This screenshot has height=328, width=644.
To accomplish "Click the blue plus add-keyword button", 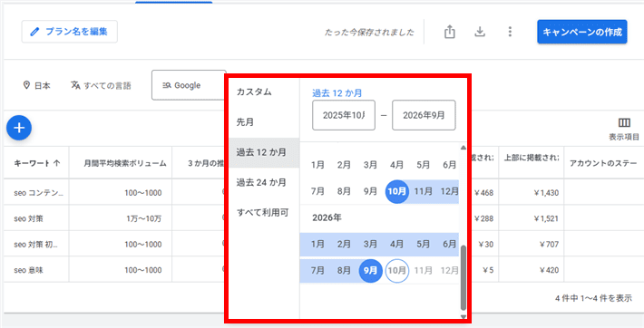I will (19, 128).
